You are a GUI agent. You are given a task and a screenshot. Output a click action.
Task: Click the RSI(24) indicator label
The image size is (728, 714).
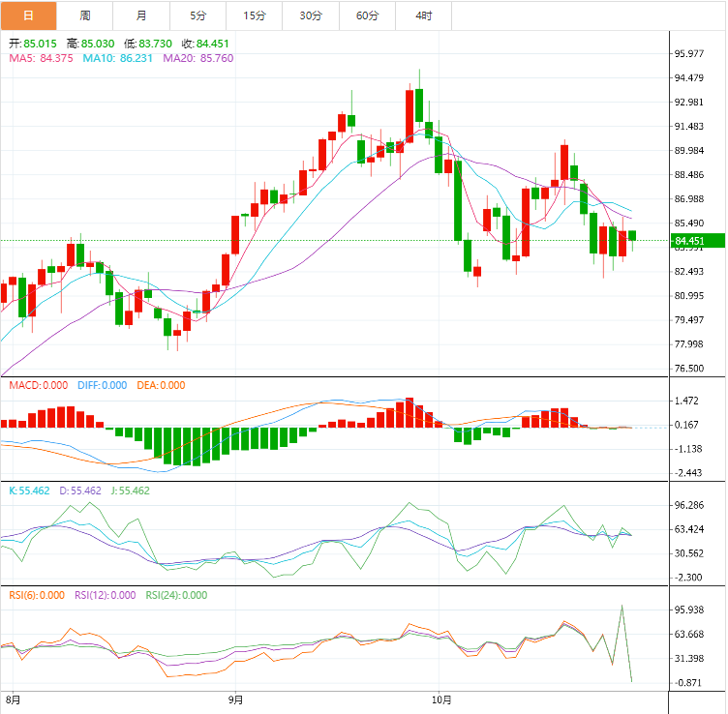[173, 595]
